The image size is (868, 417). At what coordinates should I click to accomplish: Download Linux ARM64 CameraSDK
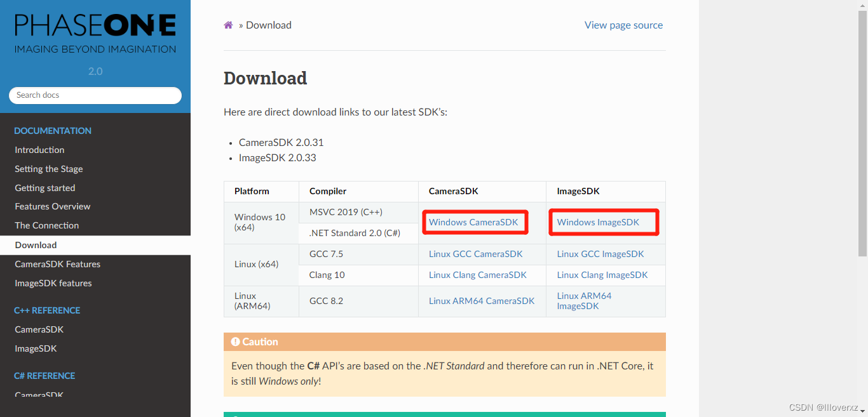(x=482, y=301)
